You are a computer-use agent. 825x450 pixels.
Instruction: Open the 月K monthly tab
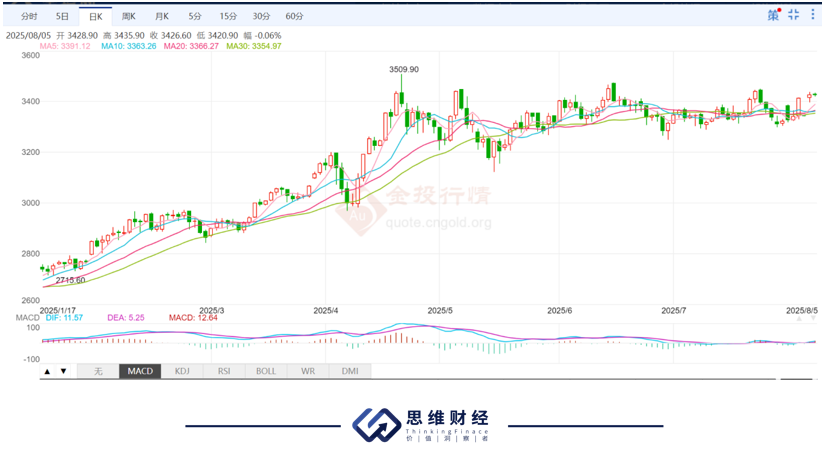coord(161,17)
